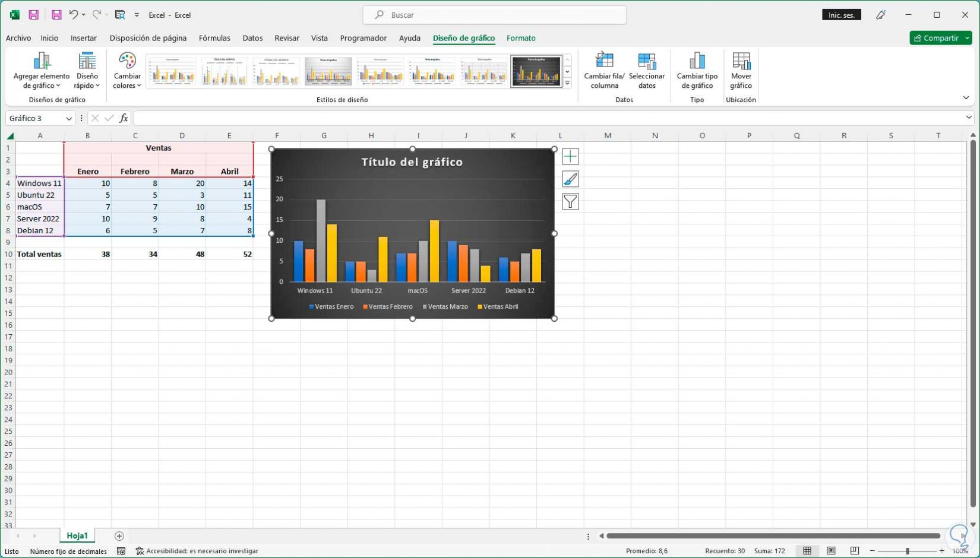Add a new sheet with plus button
980x558 pixels.
[x=119, y=536]
